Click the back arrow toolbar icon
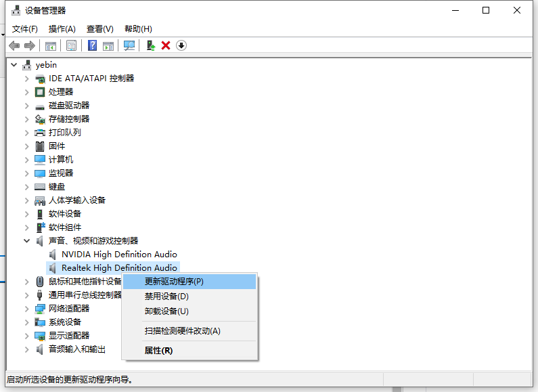The width and height of the screenshot is (538, 392). coord(14,45)
